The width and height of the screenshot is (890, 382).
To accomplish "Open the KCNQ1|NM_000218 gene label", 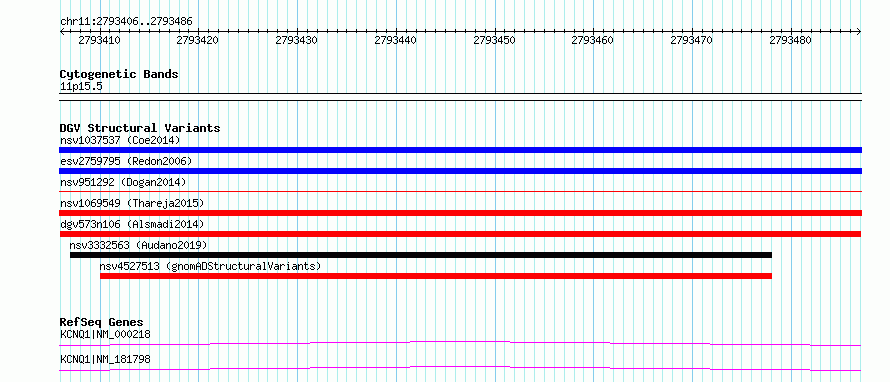I will pos(105,334).
